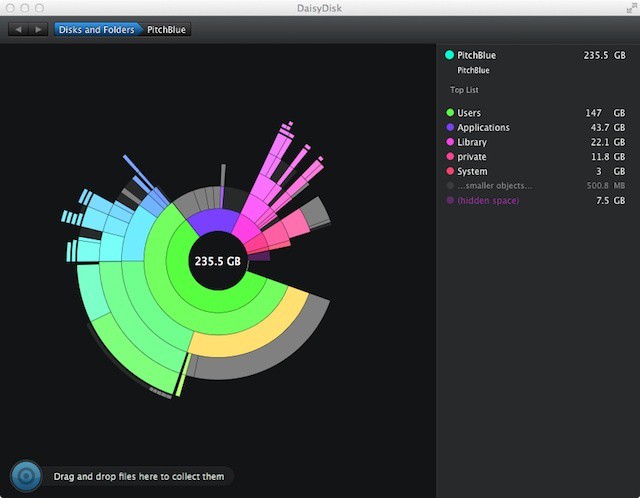
Task: Click the purple Applications circle icon
Action: click(450, 128)
